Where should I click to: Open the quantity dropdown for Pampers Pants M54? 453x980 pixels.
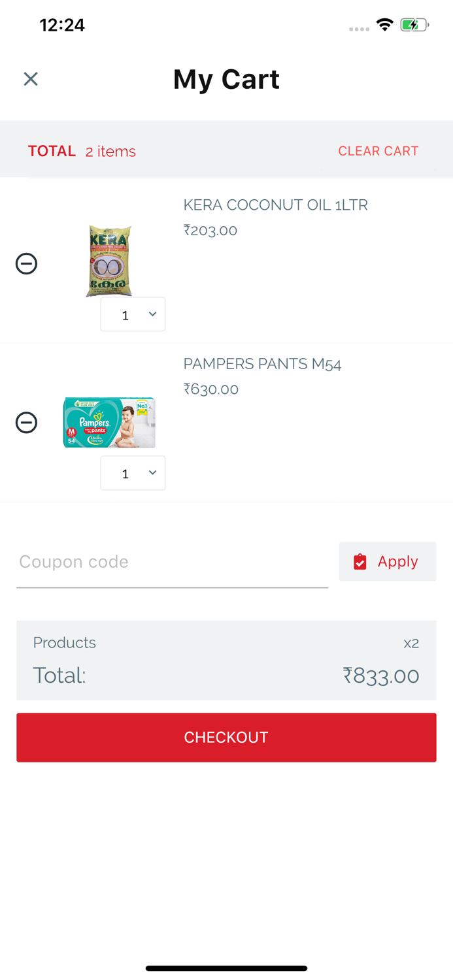(133, 473)
